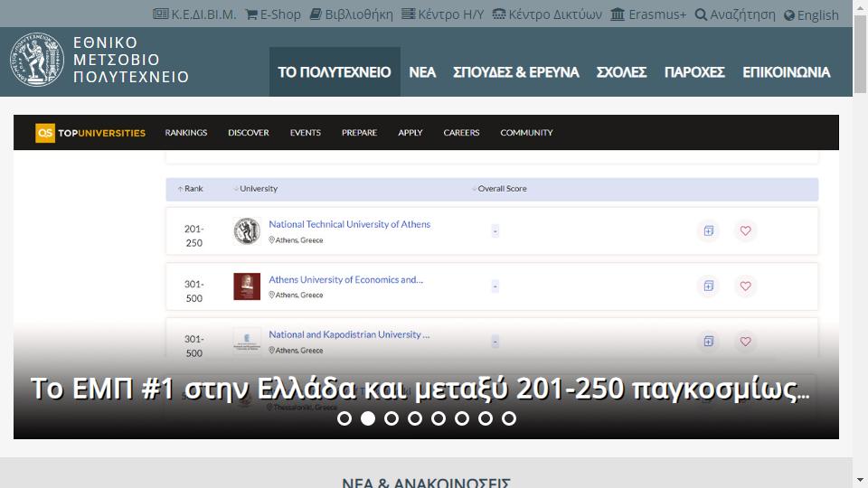Click heart icon for Athens University of Economics
Viewport: 868px width, 488px height.
746,286
